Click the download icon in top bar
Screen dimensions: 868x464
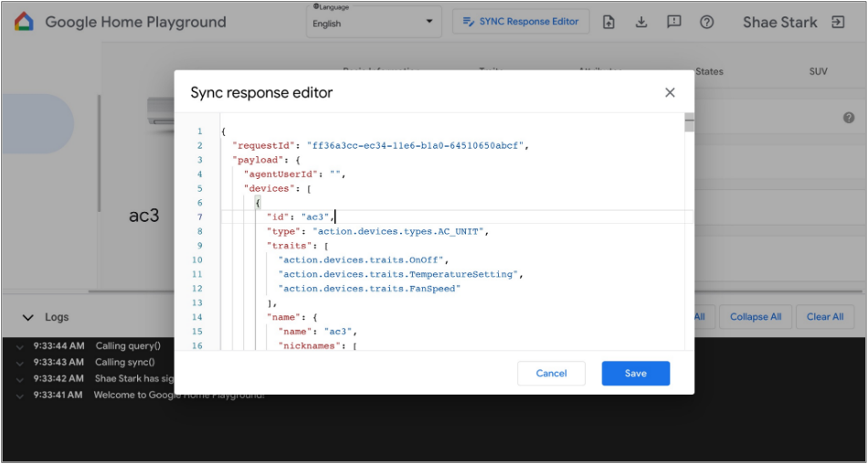pyautogui.click(x=641, y=22)
